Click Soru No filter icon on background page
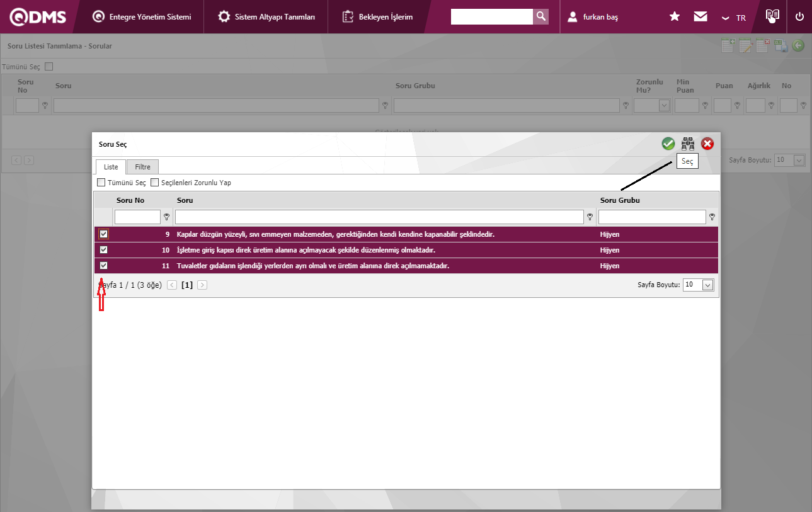 pos(45,106)
